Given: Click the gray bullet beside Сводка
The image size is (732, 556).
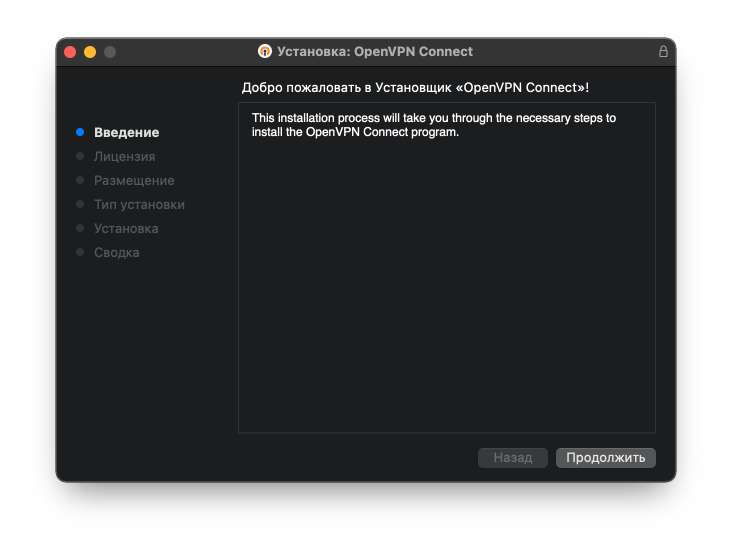Looking at the screenshot, I should 80,252.
